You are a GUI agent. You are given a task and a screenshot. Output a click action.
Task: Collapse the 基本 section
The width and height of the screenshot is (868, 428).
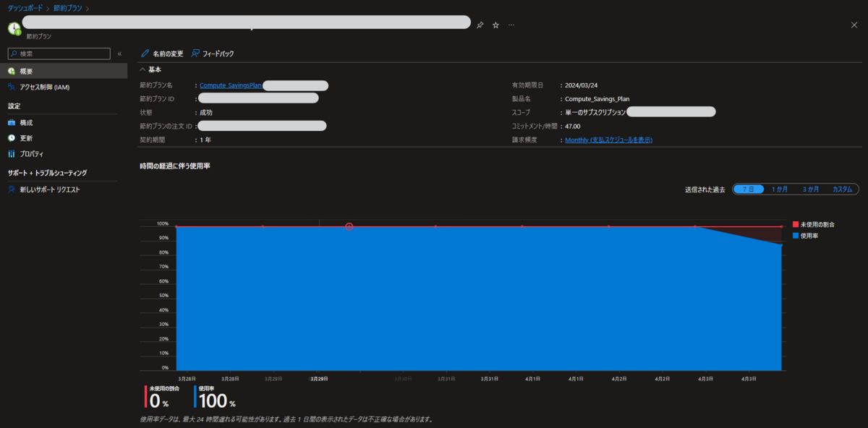(x=142, y=69)
